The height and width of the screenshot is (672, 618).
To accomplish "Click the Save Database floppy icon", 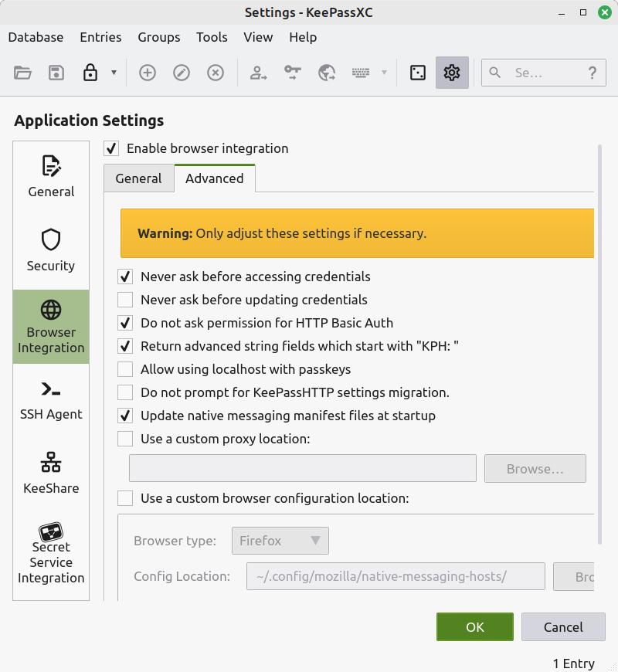I will tap(56, 73).
